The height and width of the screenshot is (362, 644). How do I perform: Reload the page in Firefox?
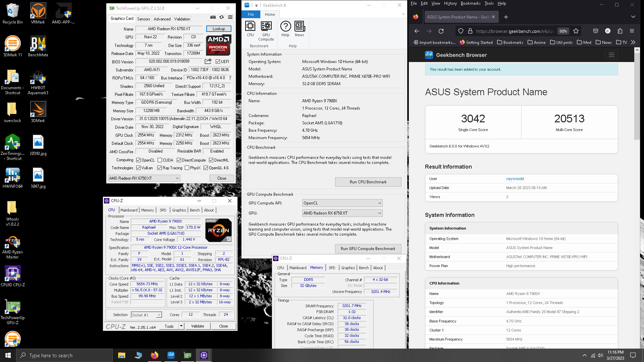click(x=441, y=31)
